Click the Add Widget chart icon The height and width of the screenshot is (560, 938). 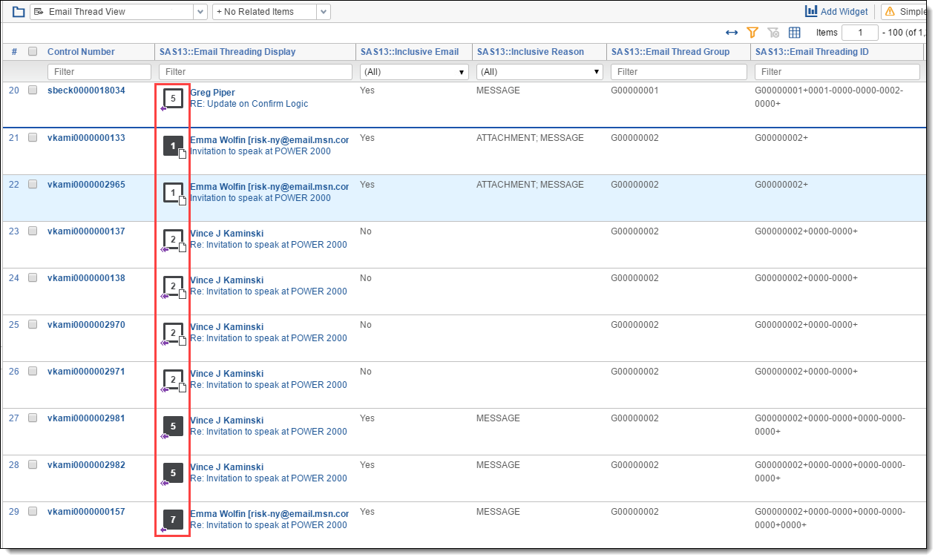[811, 12]
